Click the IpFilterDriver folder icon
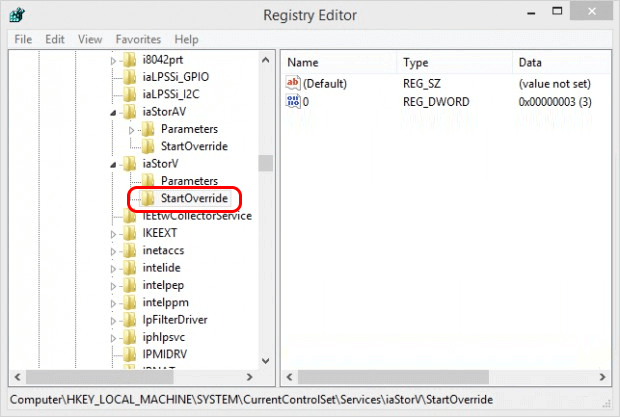This screenshot has width=620, height=417. click(x=128, y=319)
